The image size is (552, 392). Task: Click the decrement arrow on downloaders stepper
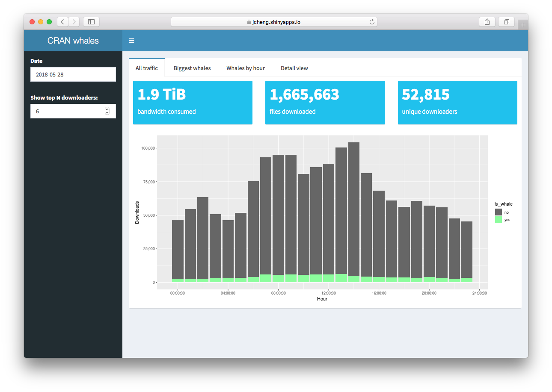coord(107,113)
